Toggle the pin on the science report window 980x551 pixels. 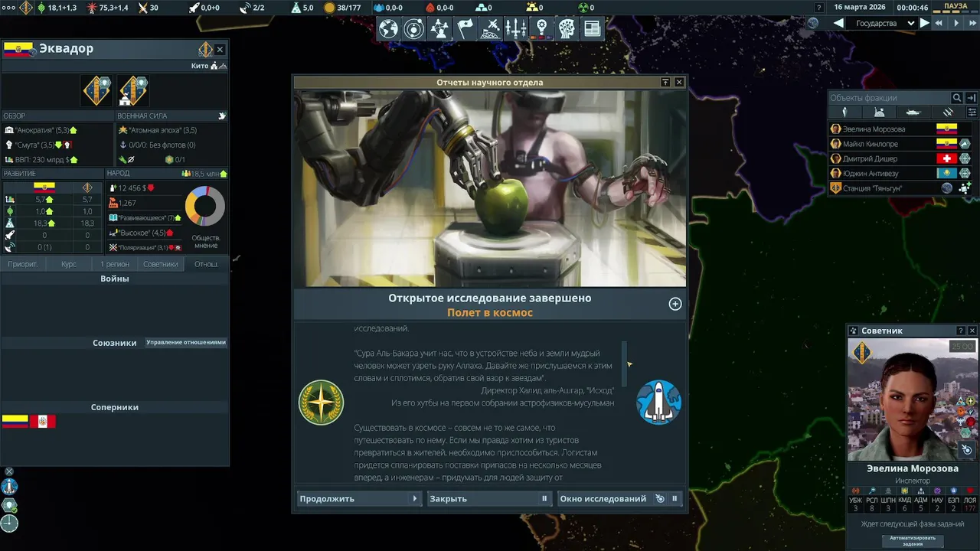665,82
